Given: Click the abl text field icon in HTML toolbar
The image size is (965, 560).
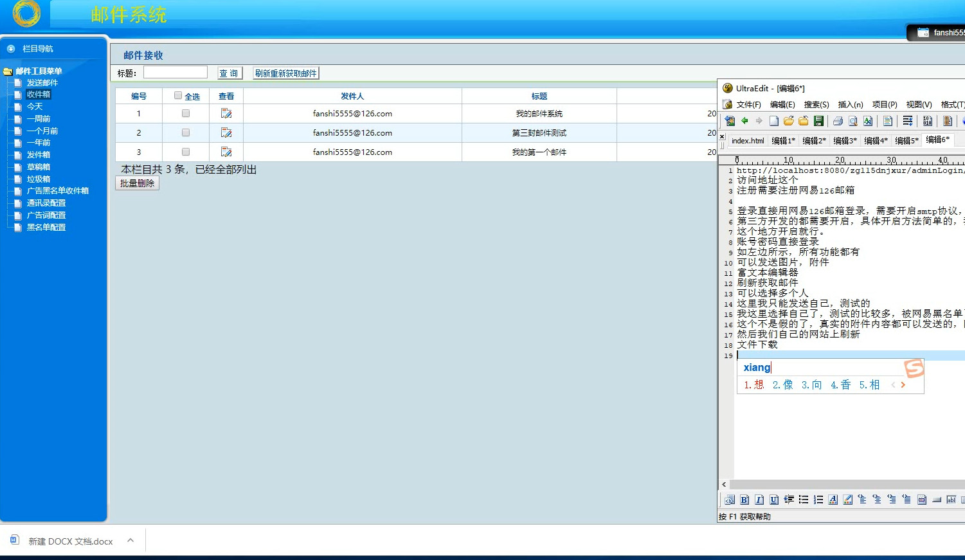Looking at the screenshot, I should [x=951, y=500].
